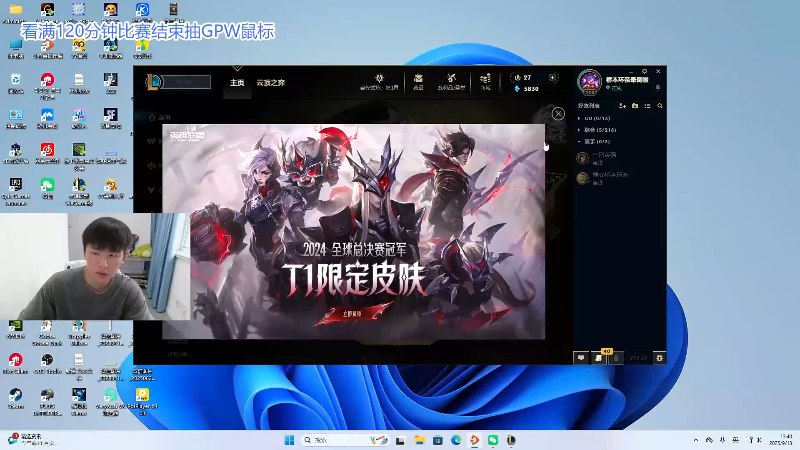Open the taskbar news widget
This screenshot has height=450, width=800.
pos(32,440)
